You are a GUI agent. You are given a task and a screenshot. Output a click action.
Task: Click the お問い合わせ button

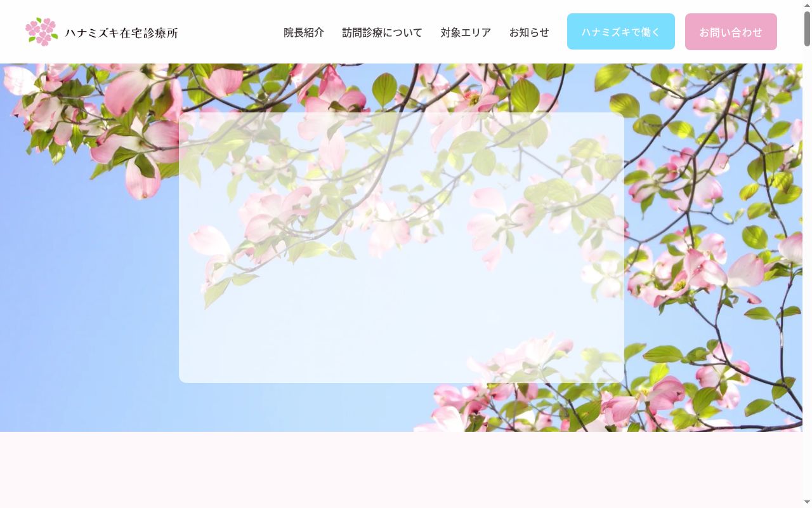click(x=731, y=32)
